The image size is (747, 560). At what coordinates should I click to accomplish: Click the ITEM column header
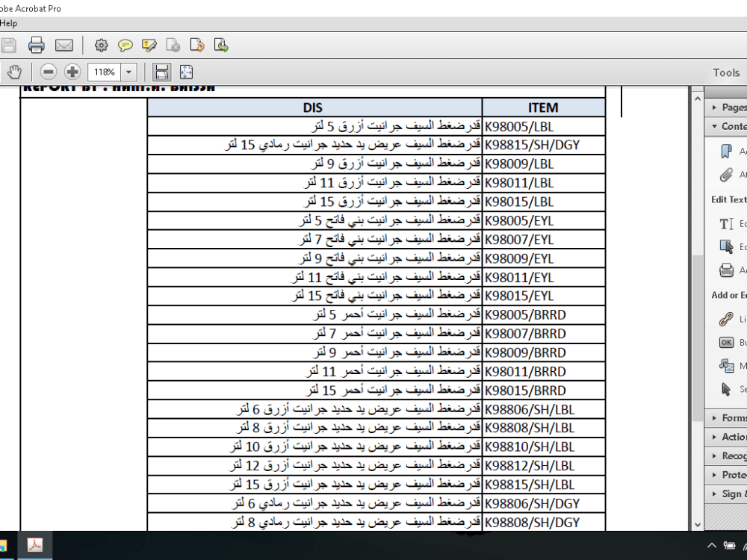click(x=544, y=108)
